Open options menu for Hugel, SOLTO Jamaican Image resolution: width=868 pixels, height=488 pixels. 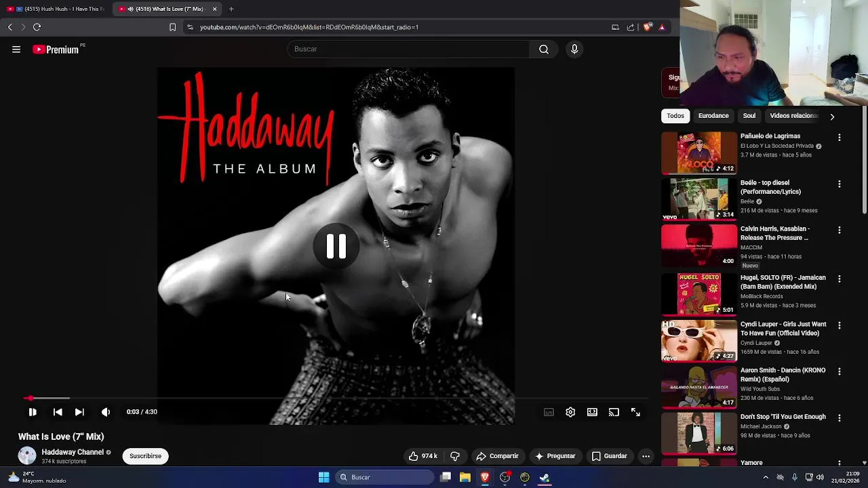point(839,279)
